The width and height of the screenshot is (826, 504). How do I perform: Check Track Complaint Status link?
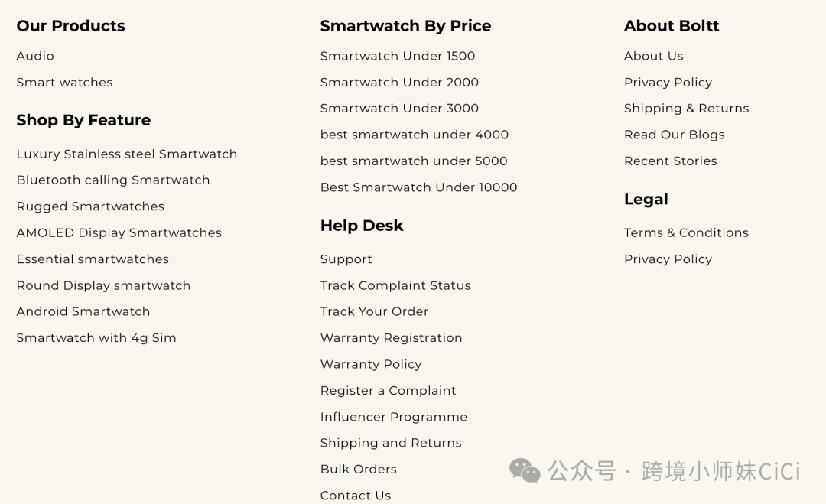[x=395, y=285]
